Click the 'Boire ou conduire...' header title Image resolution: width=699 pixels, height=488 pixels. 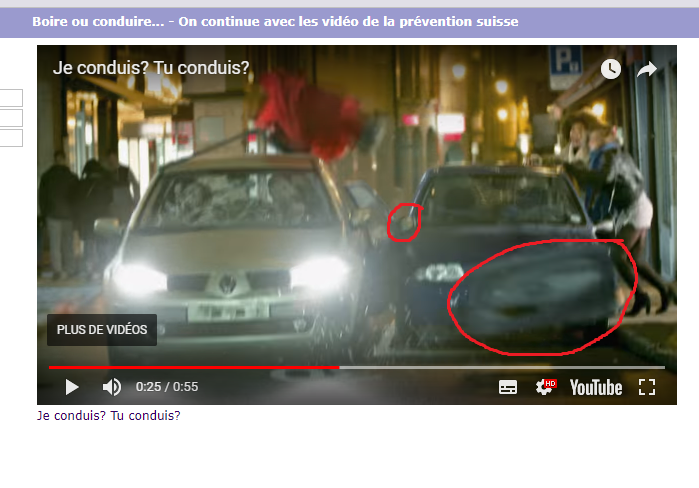pos(275,21)
